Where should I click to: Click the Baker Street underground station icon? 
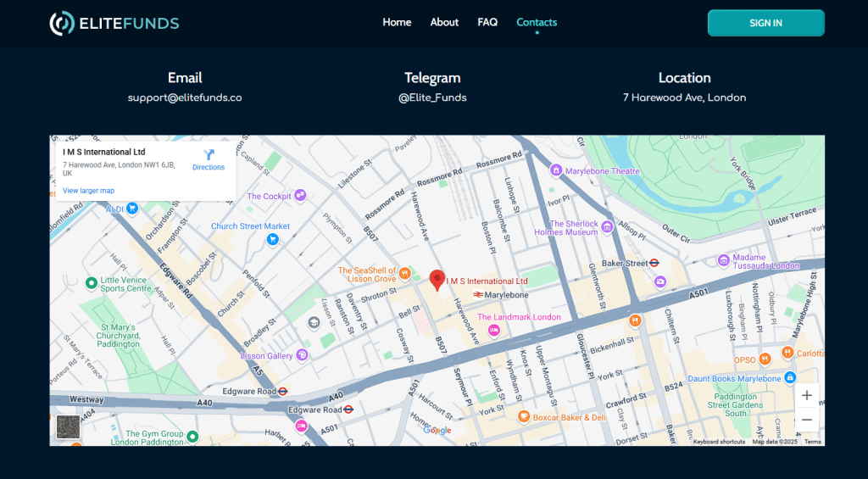pyautogui.click(x=655, y=264)
